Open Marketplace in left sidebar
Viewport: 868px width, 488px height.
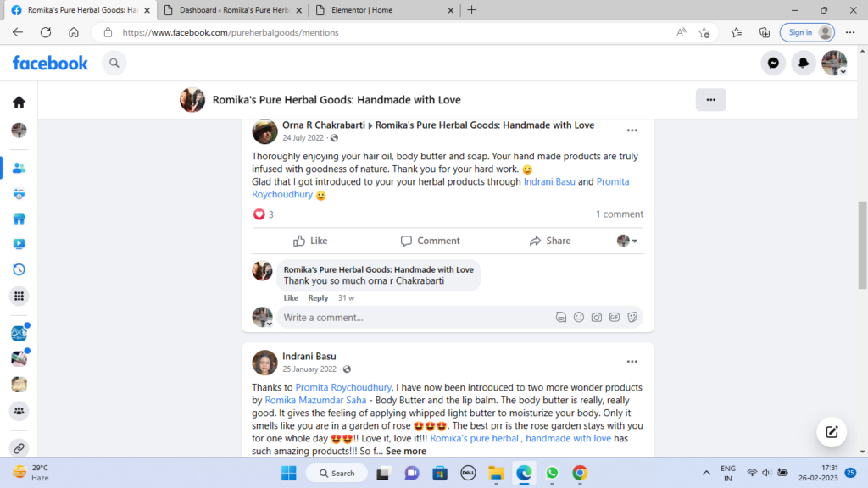click(19, 219)
